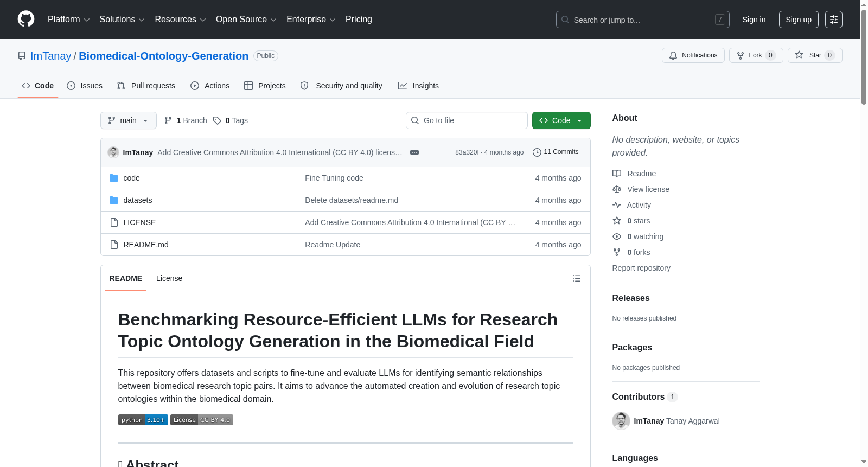Click Delete datasets/readme.md commit message
This screenshot has height=467, width=868.
click(352, 200)
